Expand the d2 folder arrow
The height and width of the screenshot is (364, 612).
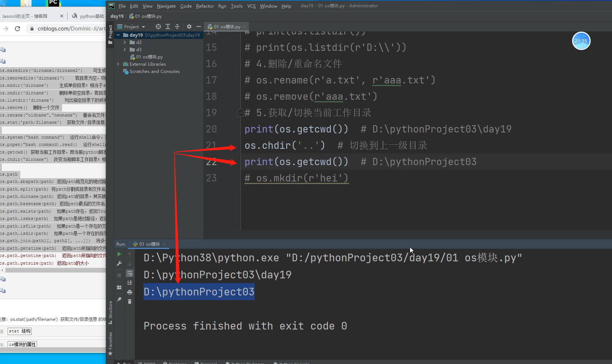tap(125, 42)
